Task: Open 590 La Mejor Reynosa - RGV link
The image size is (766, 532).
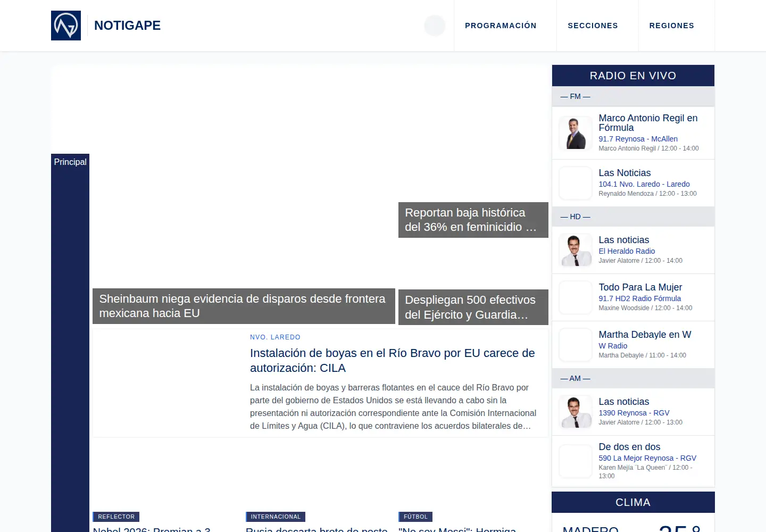Action: (647, 458)
